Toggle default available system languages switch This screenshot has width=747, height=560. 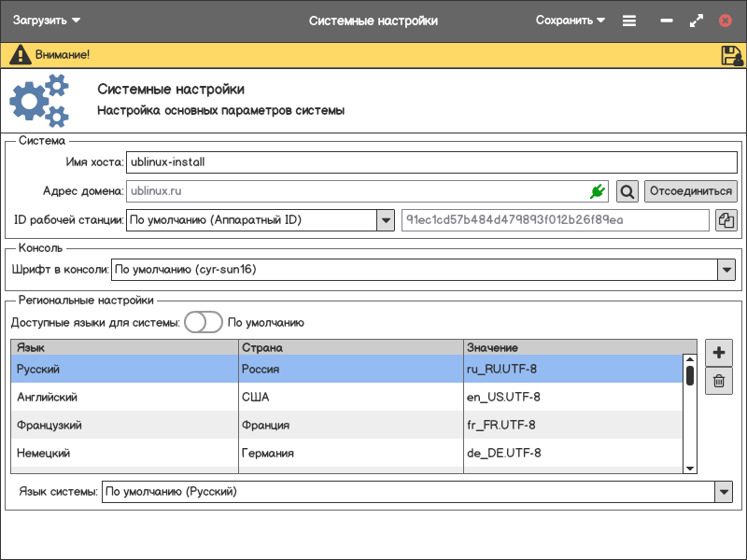pos(203,323)
